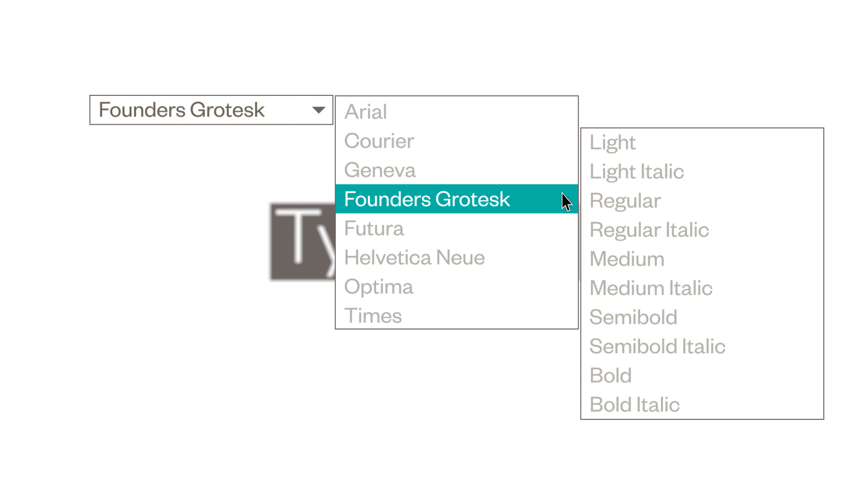Pick Medium Italic from submenu
This screenshot has width=868, height=488.
click(x=702, y=288)
